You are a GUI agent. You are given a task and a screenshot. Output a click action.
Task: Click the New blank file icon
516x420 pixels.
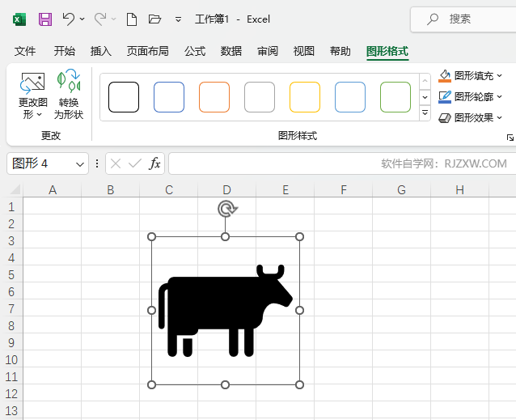click(x=131, y=19)
